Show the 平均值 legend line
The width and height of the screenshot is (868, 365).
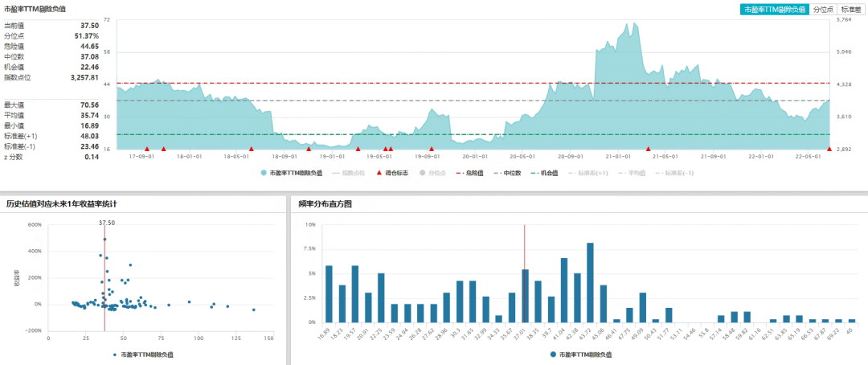click(632, 173)
